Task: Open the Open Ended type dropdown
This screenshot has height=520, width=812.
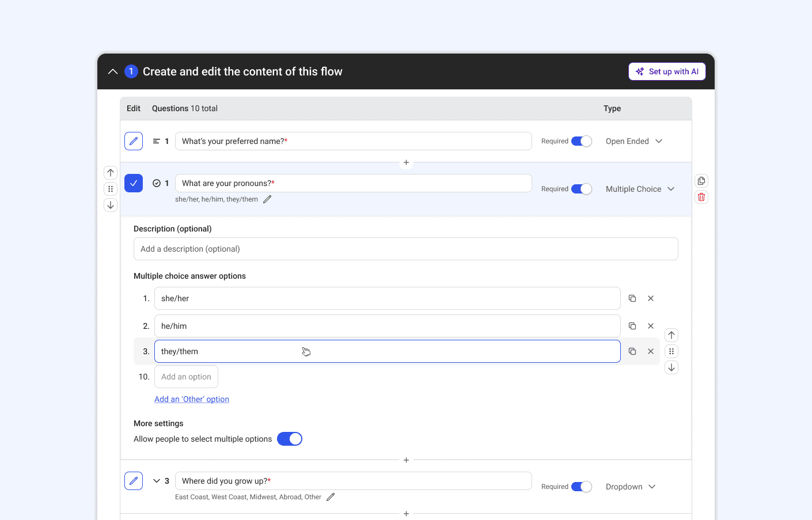Action: [x=634, y=141]
